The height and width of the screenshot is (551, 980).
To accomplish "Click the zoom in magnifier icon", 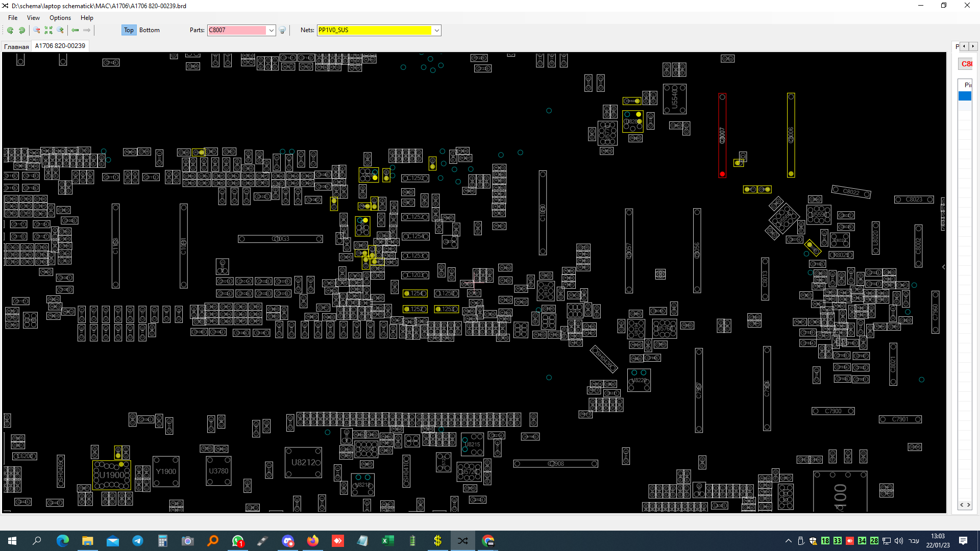I will point(60,30).
